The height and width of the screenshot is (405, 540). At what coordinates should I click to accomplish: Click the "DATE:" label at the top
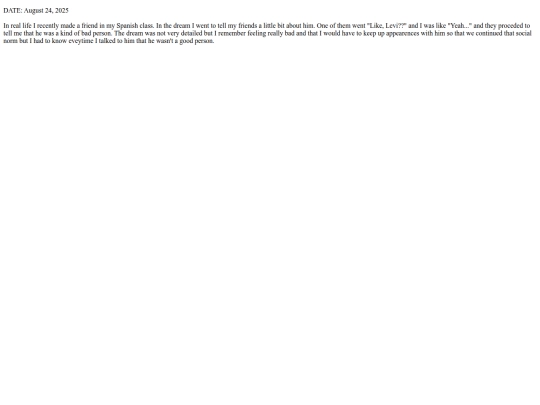[x=13, y=10]
